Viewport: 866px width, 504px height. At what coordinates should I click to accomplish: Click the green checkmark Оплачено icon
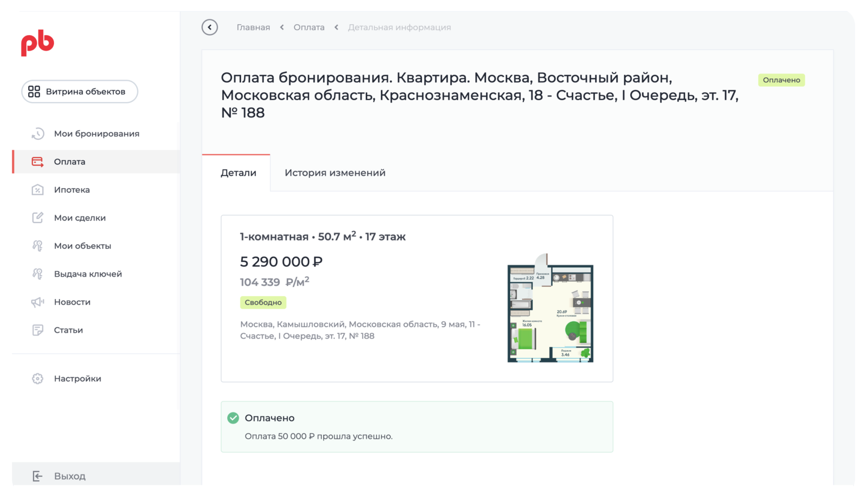click(233, 418)
